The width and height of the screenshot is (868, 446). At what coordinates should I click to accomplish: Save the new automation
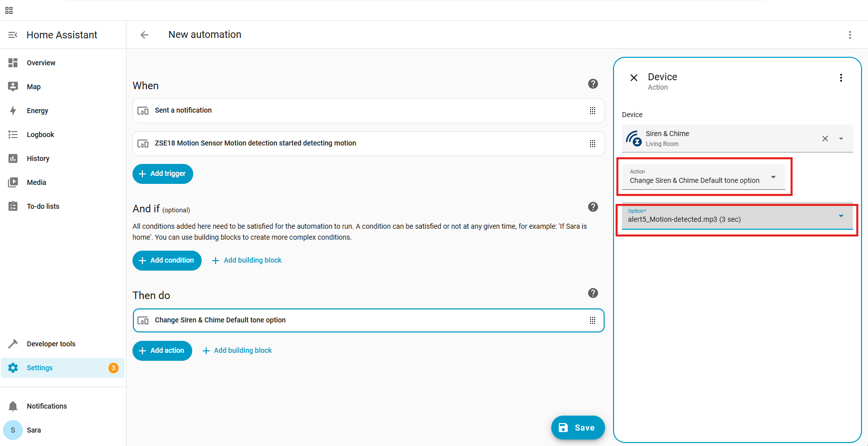pos(578,428)
